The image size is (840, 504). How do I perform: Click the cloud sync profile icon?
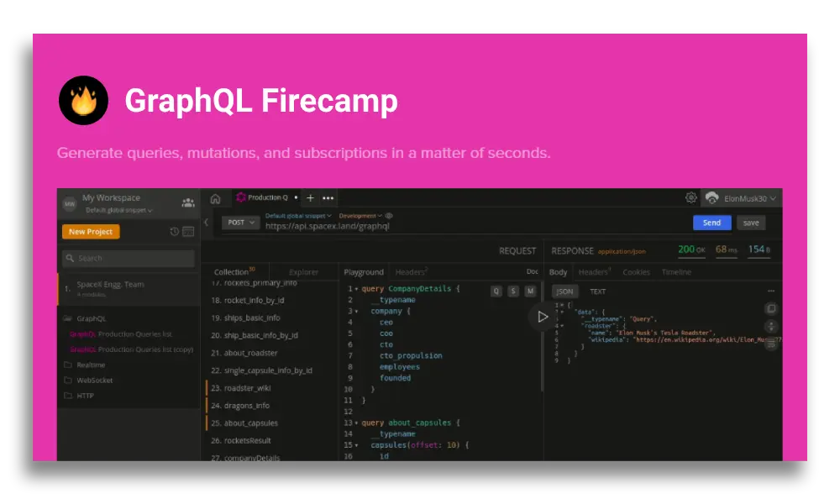pos(712,198)
